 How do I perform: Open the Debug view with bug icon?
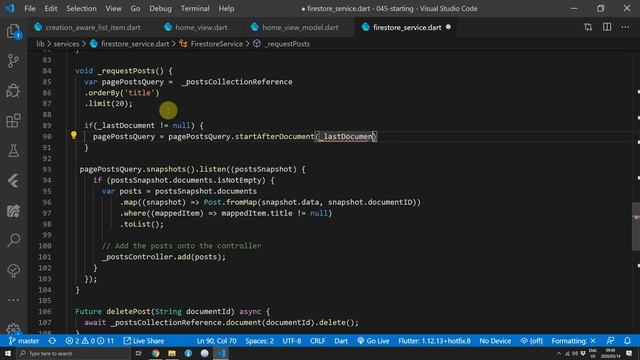[13, 91]
